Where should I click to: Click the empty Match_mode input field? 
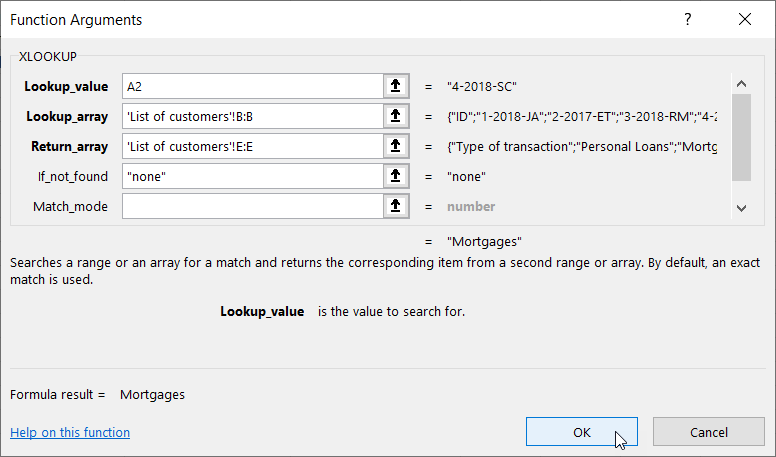point(252,206)
